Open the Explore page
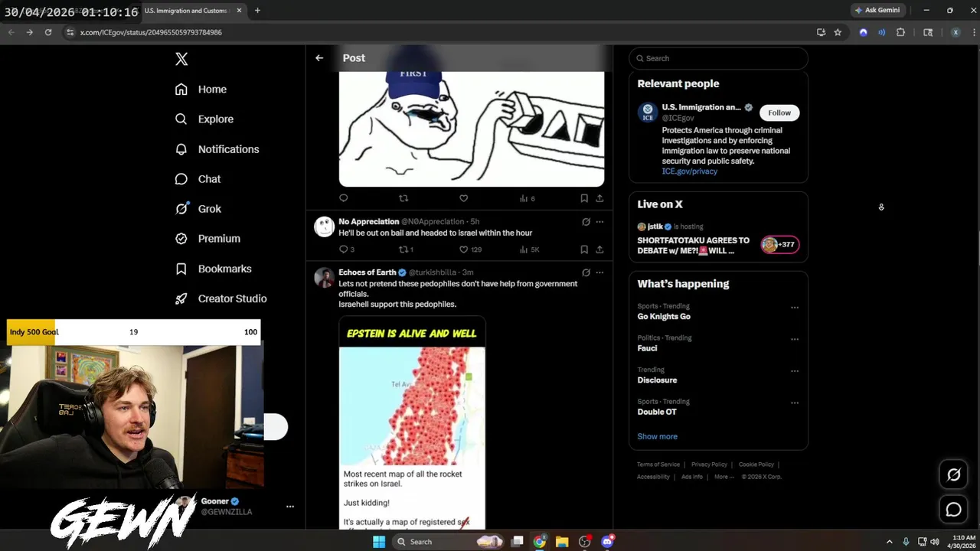 [x=204, y=119]
